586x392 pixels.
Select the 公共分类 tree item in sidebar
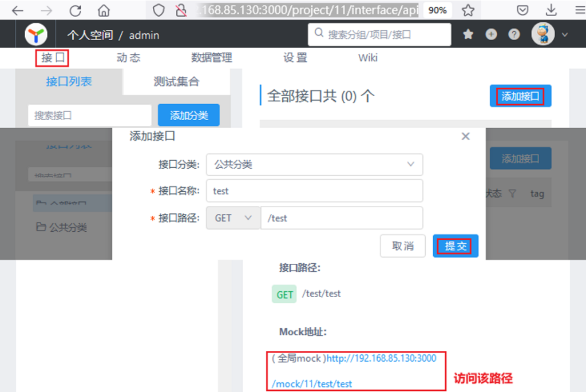click(62, 227)
